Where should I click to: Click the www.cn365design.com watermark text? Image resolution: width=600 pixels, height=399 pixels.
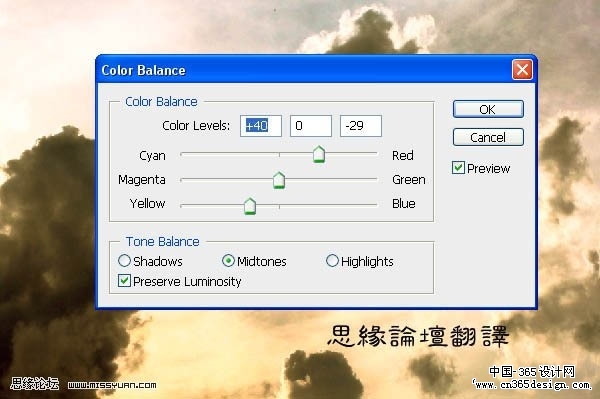[532, 384]
